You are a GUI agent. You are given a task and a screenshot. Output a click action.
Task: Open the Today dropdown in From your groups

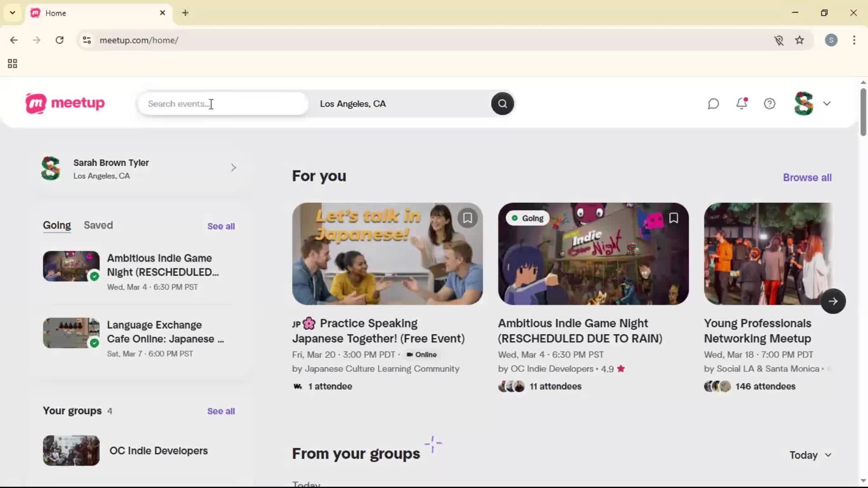coord(810,455)
